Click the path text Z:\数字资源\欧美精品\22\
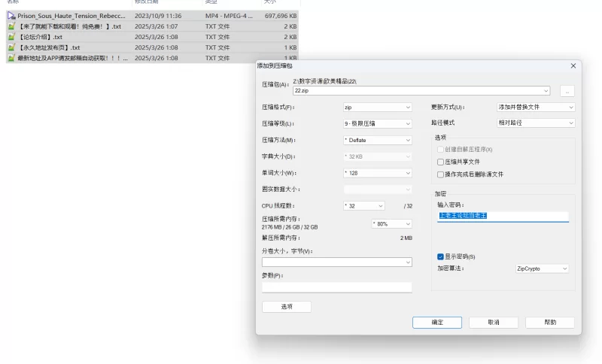 (325, 81)
